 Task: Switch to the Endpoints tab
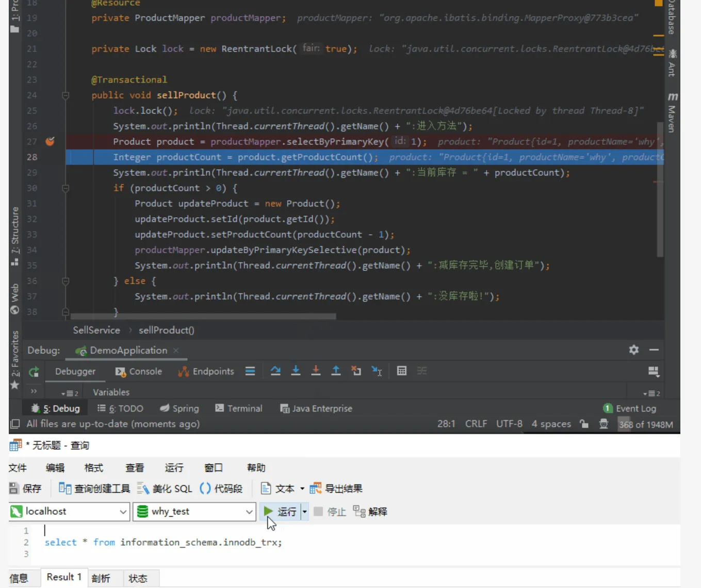pos(206,371)
